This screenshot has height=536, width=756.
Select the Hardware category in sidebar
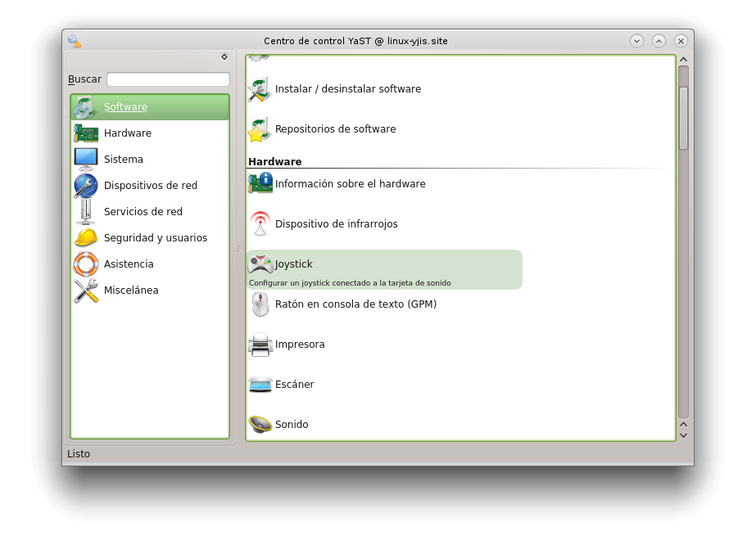[x=128, y=133]
